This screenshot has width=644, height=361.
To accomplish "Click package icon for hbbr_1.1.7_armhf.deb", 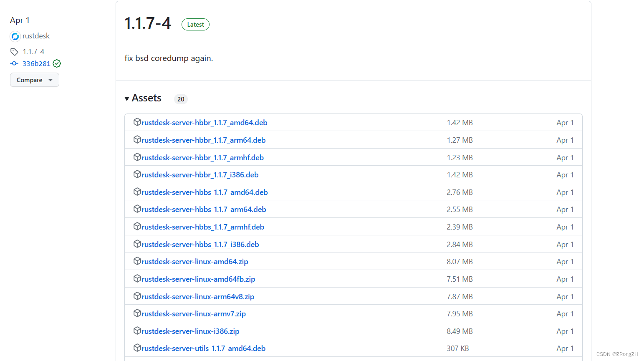I will click(x=137, y=157).
